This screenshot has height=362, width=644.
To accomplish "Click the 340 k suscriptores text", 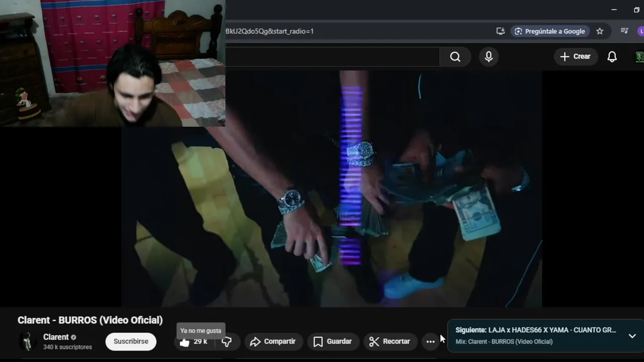I will (x=67, y=347).
